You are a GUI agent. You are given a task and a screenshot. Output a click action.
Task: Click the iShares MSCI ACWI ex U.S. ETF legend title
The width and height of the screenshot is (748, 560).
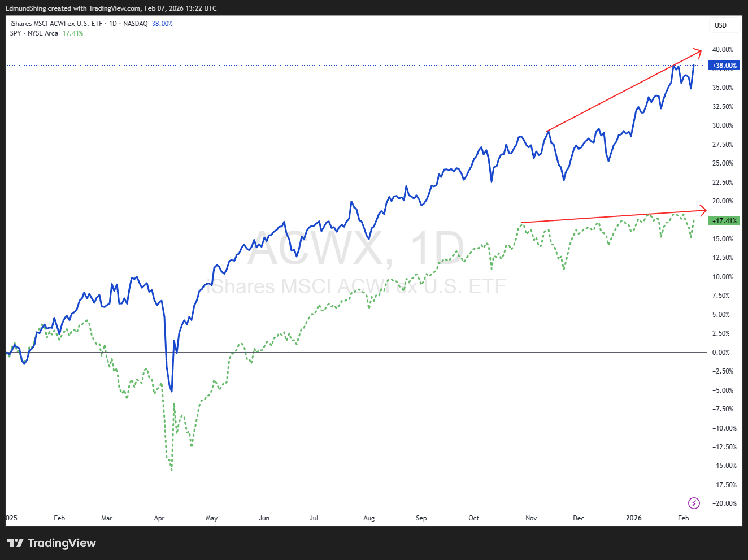click(x=56, y=24)
